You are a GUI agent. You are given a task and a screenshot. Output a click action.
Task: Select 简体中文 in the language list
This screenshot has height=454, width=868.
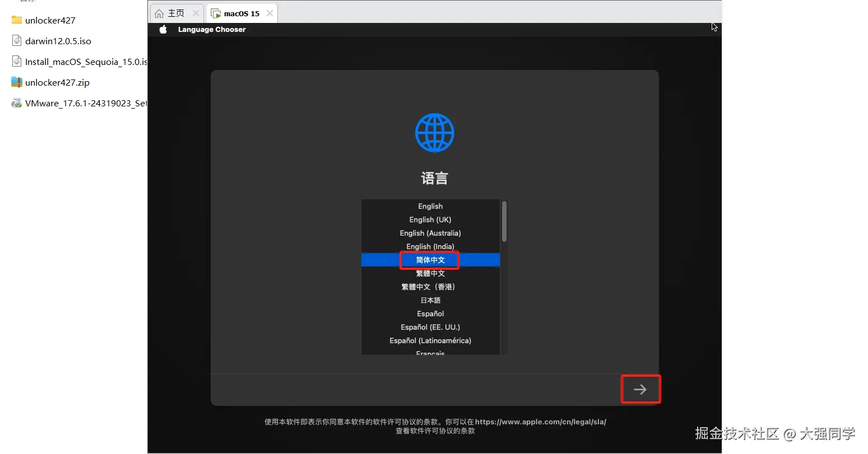(430, 260)
